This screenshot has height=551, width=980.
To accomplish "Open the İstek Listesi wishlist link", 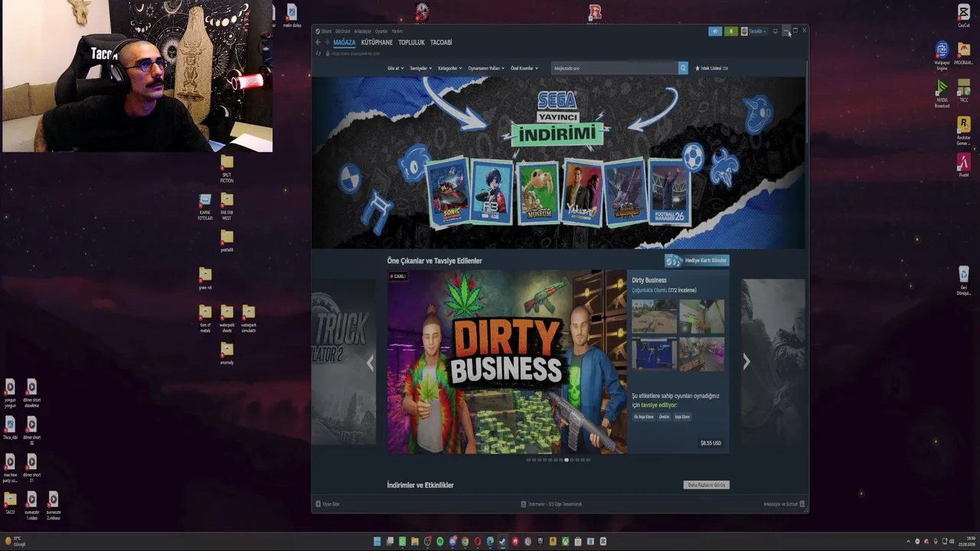I will [712, 68].
